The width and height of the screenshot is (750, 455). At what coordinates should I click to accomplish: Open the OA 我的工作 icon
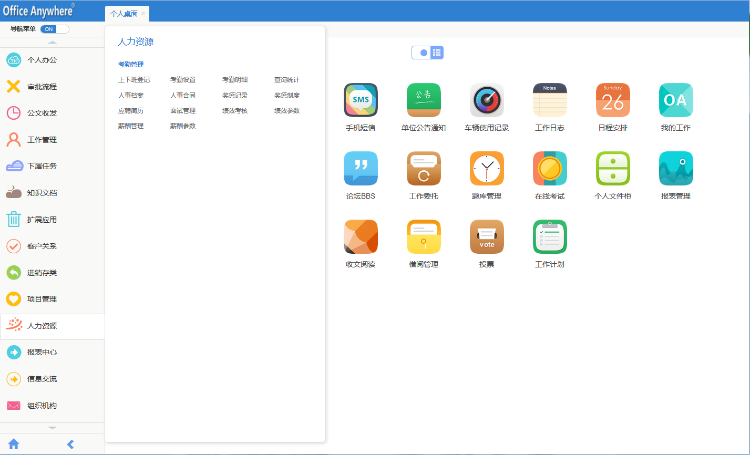point(675,100)
